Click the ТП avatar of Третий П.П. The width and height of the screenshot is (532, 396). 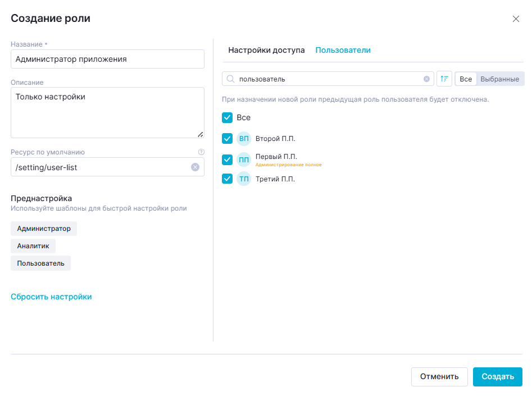click(x=244, y=179)
